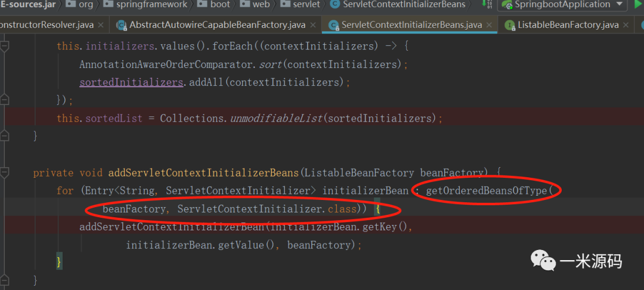Close the ServletContextInitializerBeans.java tab
This screenshot has height=290, width=644.
click(491, 25)
